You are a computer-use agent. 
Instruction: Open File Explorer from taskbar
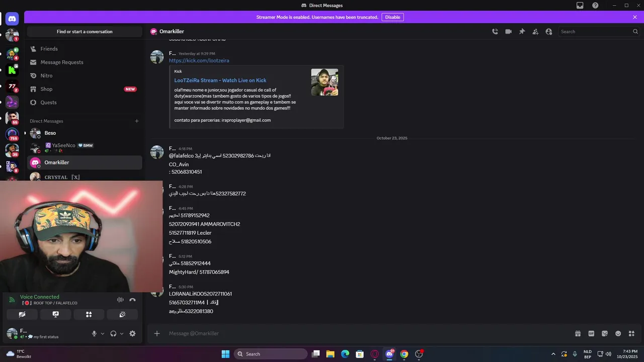click(x=331, y=354)
